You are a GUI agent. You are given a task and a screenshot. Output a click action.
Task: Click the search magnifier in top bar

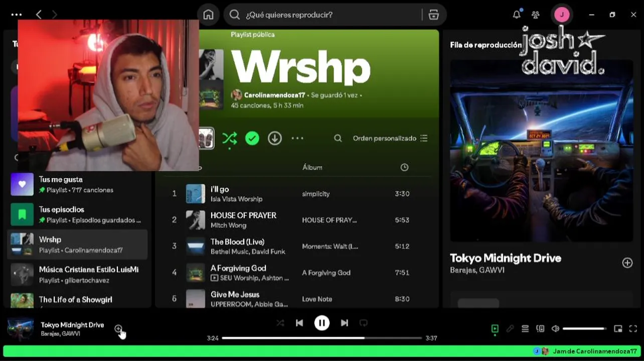[234, 15]
